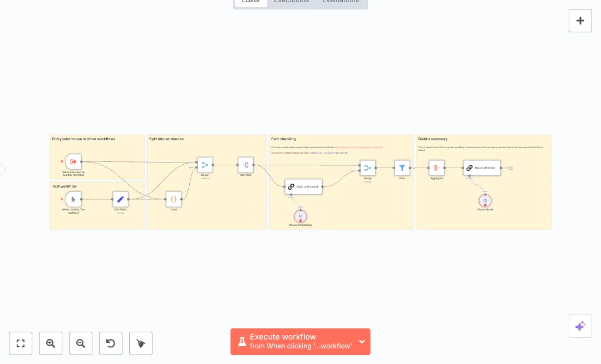601x364 pixels.
Task: Select the Edit Fields pencil node
Action: point(120,199)
